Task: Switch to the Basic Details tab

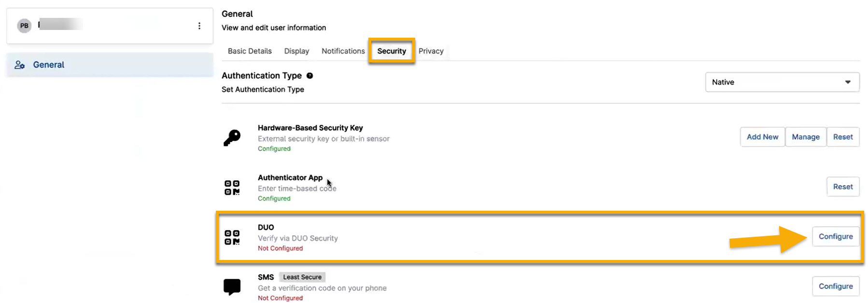Action: [250, 51]
